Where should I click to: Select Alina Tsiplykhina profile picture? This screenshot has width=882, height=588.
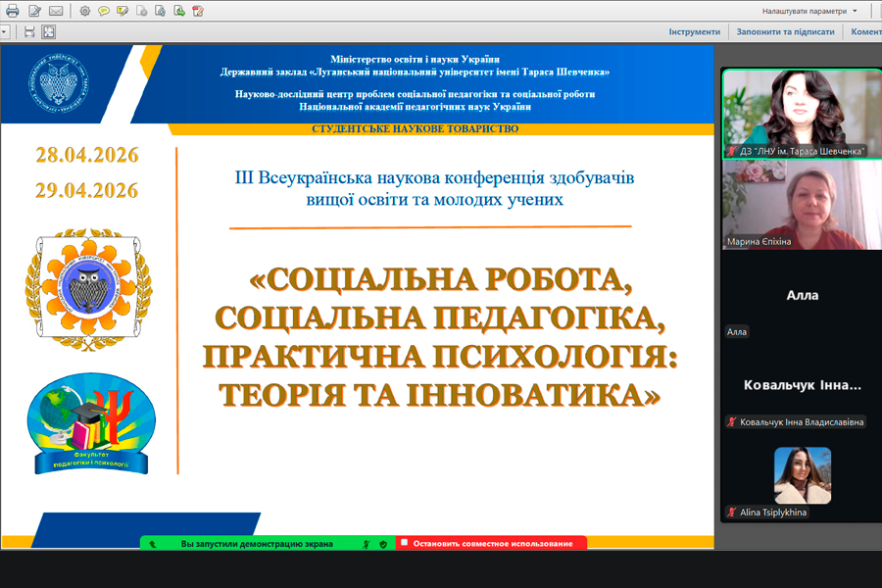(802, 475)
